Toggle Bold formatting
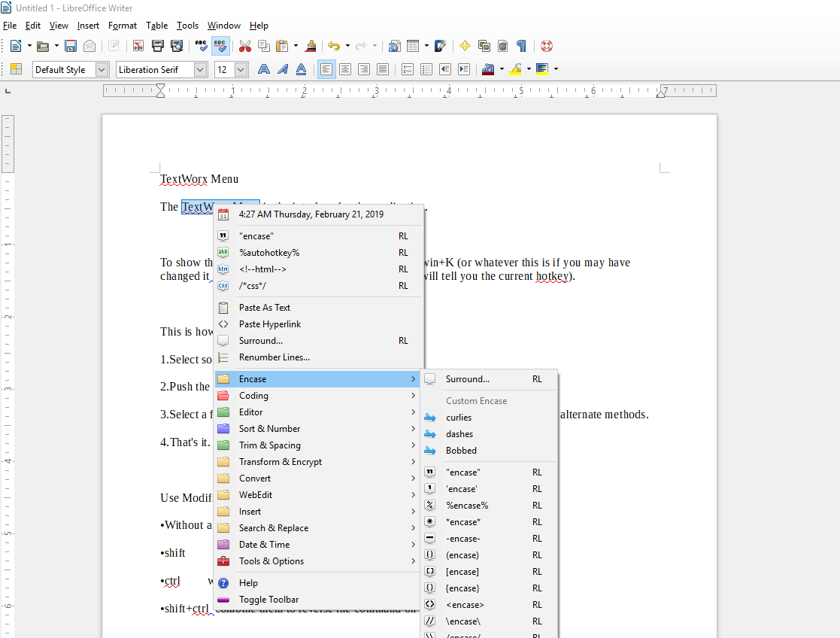The width and height of the screenshot is (840, 638). pos(263,69)
